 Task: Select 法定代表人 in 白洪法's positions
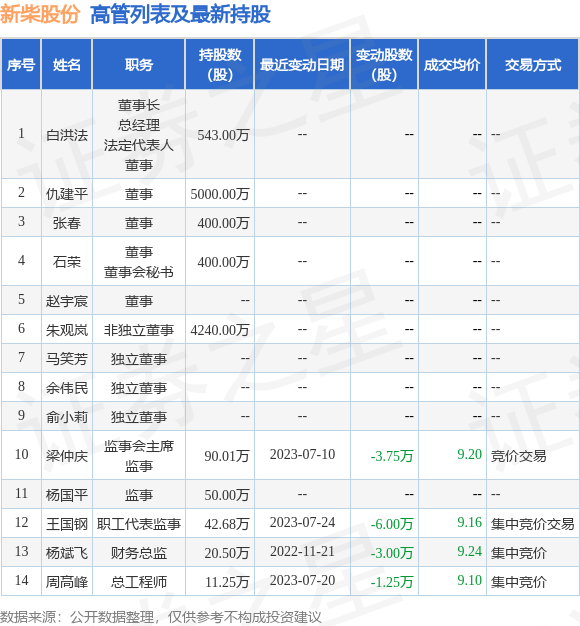click(139, 145)
